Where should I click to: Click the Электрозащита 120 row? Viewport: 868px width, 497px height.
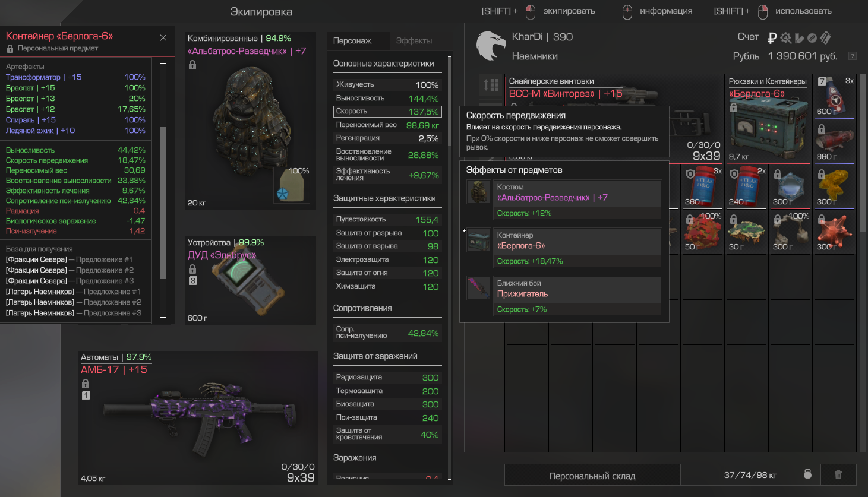pyautogui.click(x=387, y=259)
